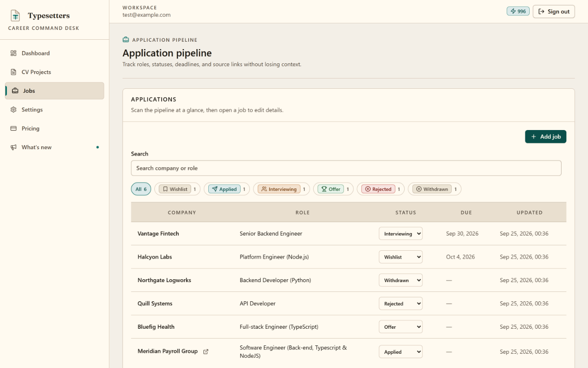588x368 pixels.
Task: Click the What's new megaphone icon
Action: (x=13, y=147)
